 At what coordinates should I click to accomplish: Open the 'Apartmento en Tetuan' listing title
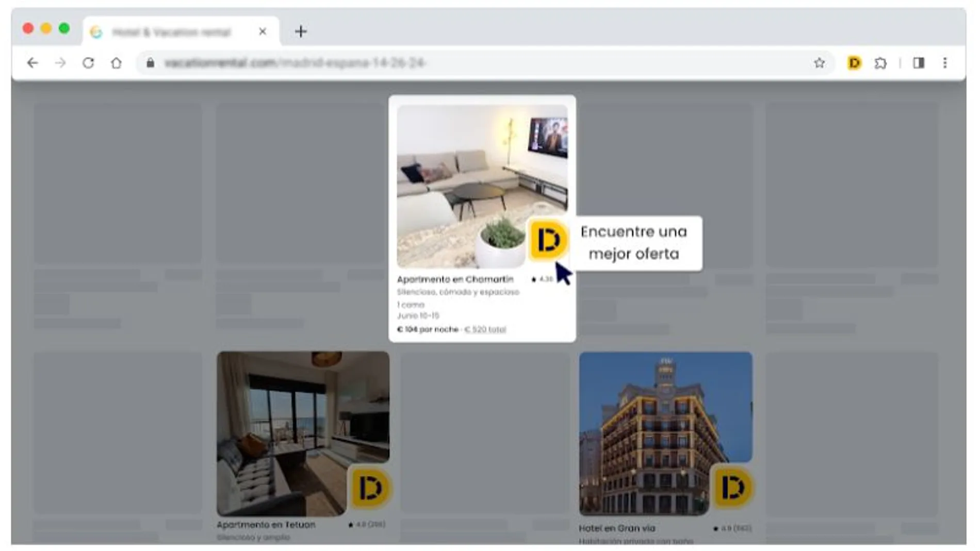(x=266, y=525)
